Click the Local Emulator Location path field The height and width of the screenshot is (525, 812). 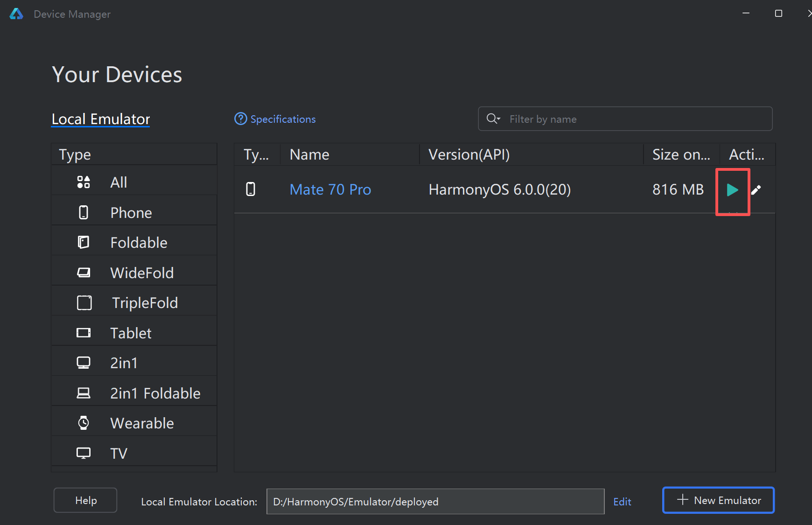click(x=435, y=502)
